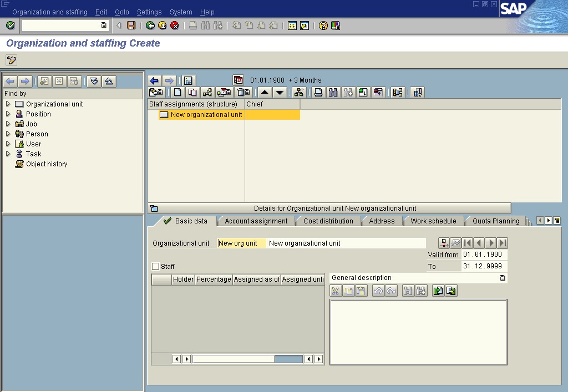
Task: Open the Settings menu
Action: tap(149, 12)
